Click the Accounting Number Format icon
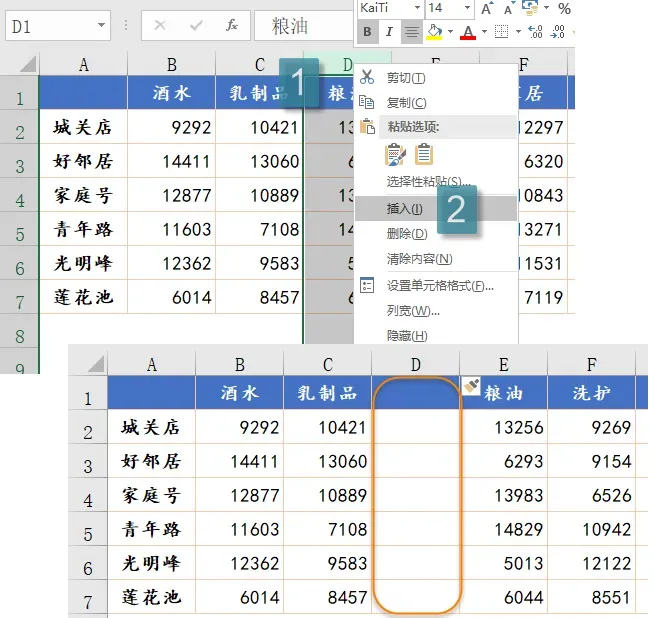654x618 pixels. point(530,8)
